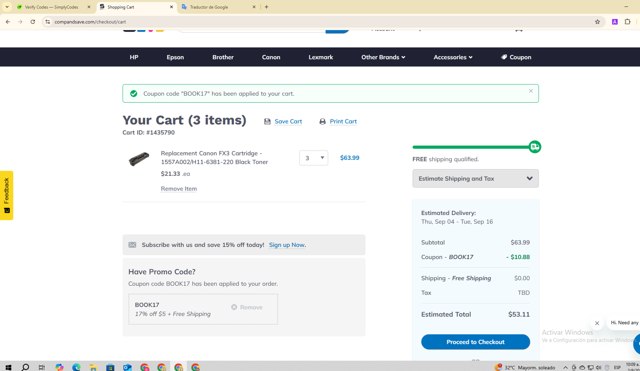640x371 pixels.
Task: Click the subscribe envelope icon
Action: click(132, 245)
